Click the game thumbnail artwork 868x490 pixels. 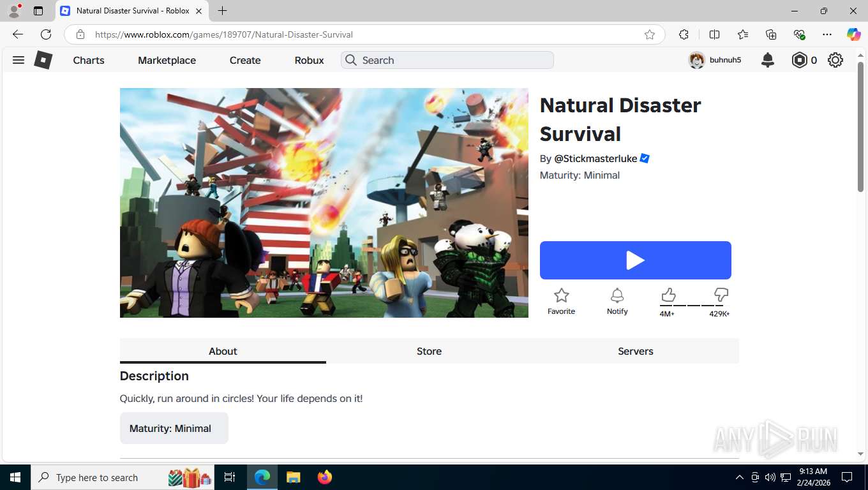click(x=324, y=203)
